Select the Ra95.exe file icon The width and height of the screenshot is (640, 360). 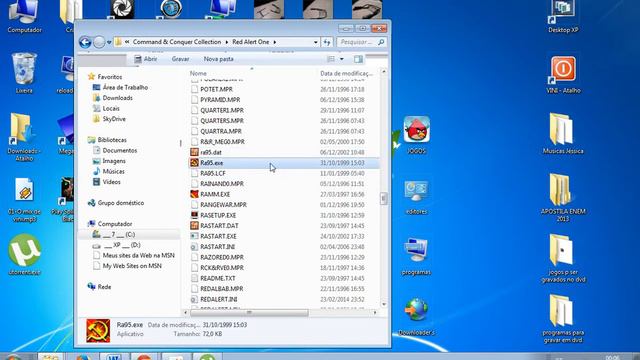point(194,163)
